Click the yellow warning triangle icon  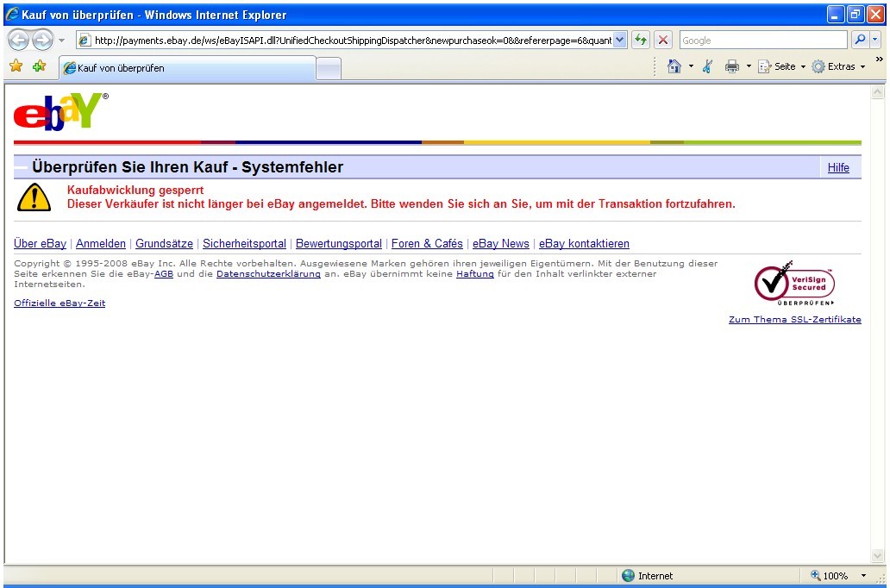click(x=34, y=197)
